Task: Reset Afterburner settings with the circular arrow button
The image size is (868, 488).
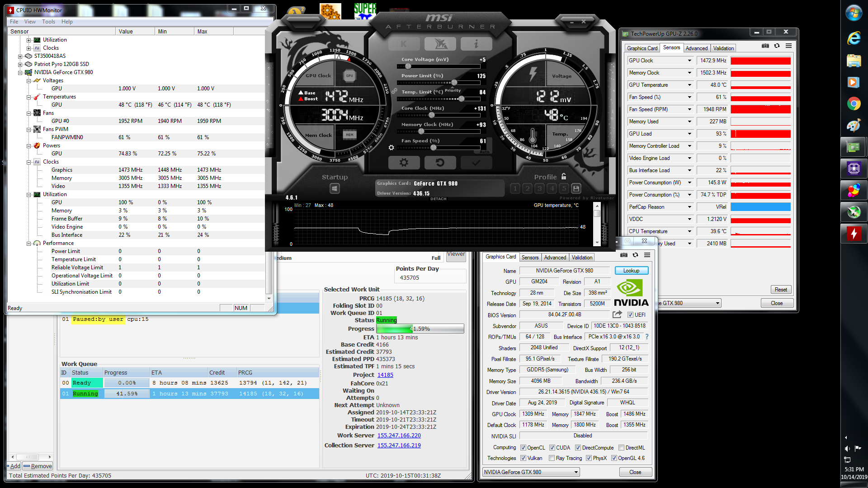Action: click(x=440, y=162)
